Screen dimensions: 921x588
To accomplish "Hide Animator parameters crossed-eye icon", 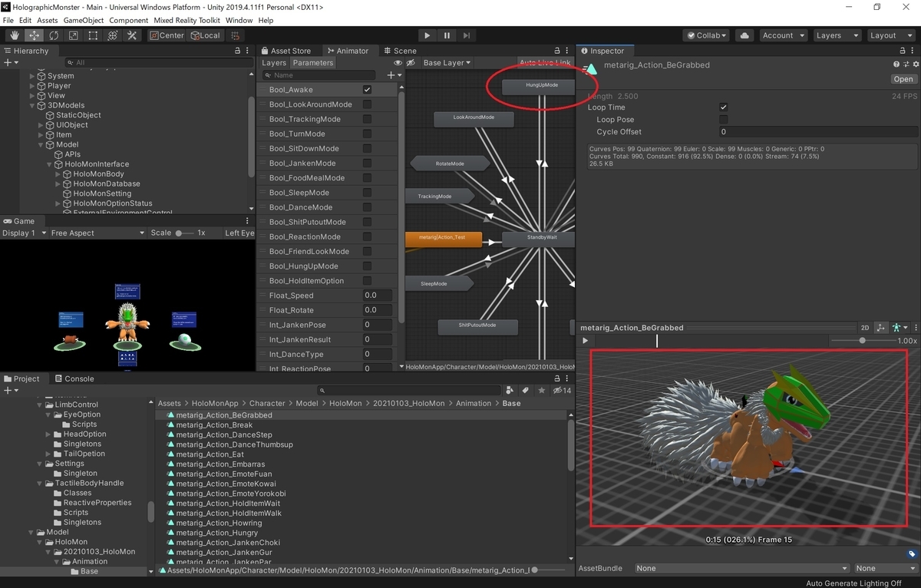I will pos(411,63).
